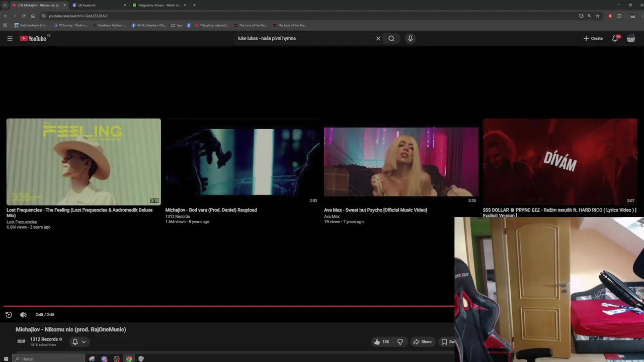Open the Igor bookmarks folder
Viewport: 644px width, 362px height.
click(177, 25)
